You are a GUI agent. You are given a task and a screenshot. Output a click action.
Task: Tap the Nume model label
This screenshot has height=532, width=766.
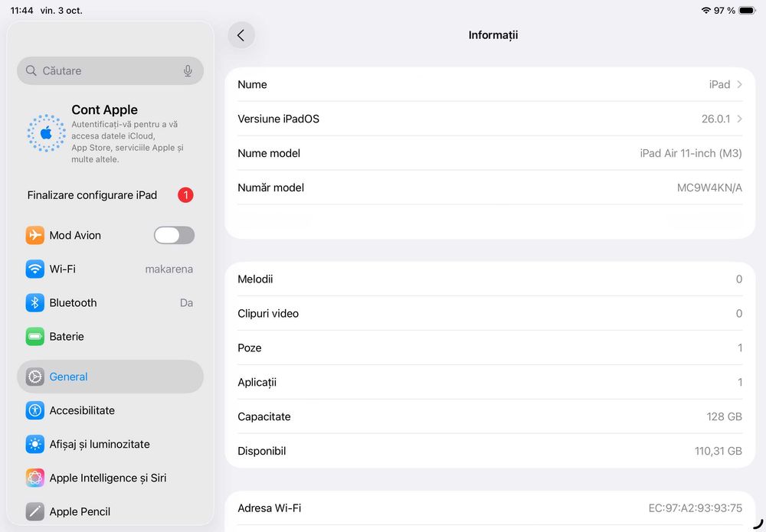click(269, 153)
